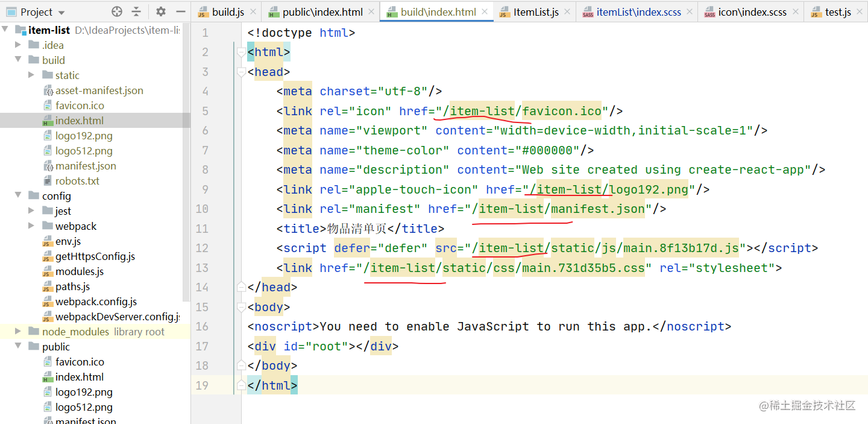Image resolution: width=868 pixels, height=424 pixels.
Task: Select getHttpsConfig.js file
Action: point(95,256)
